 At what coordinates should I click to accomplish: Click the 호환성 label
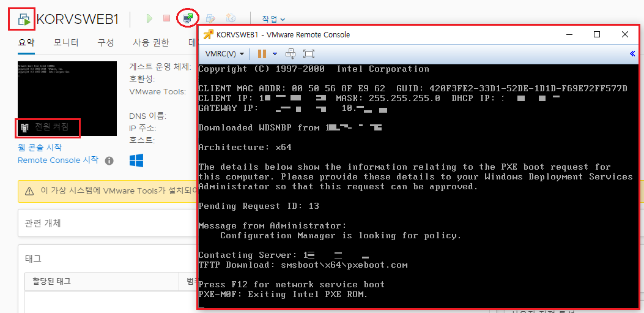142,79
